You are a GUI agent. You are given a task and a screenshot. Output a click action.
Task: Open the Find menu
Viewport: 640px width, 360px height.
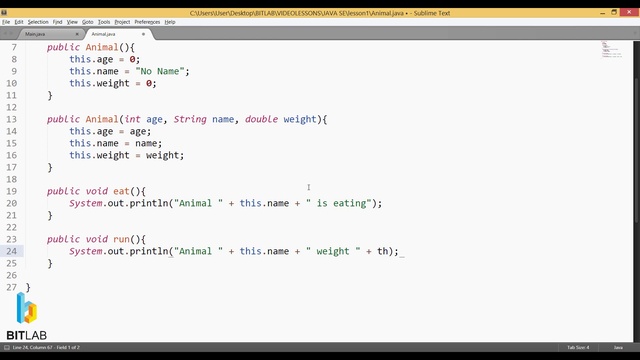tap(57, 22)
